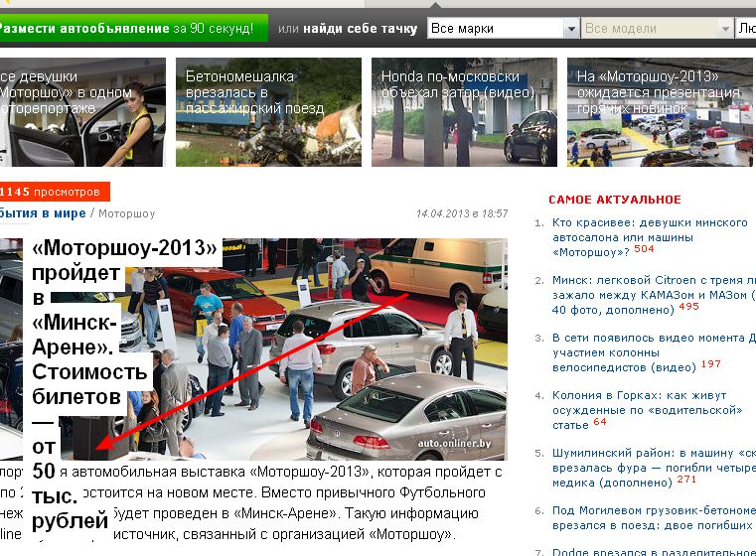
Task: Click comment count 504 in sidebar
Action: coord(644,249)
